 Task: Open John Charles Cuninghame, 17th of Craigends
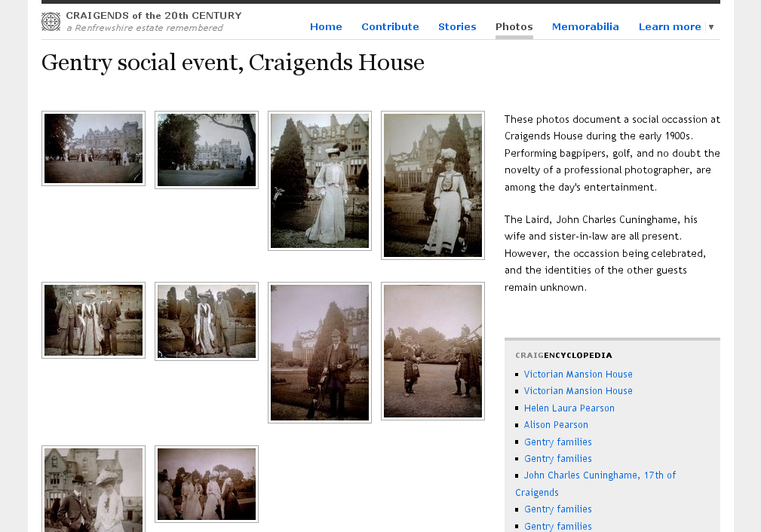(x=600, y=475)
